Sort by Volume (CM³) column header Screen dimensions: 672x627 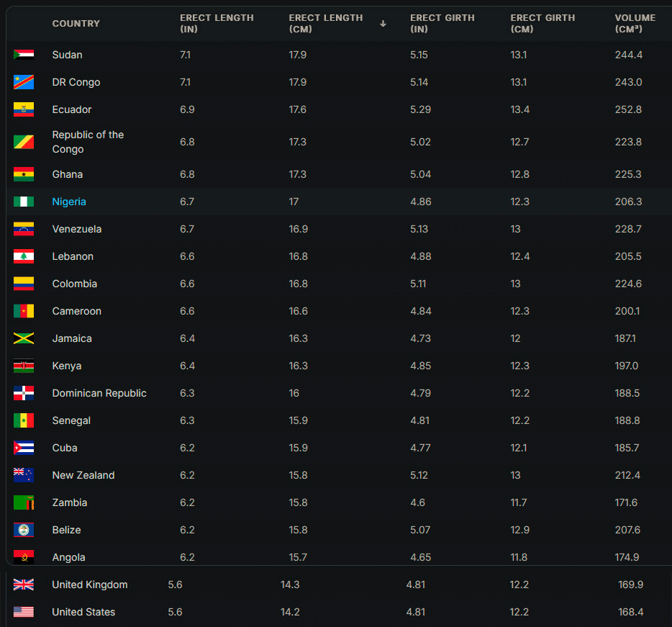(x=635, y=23)
